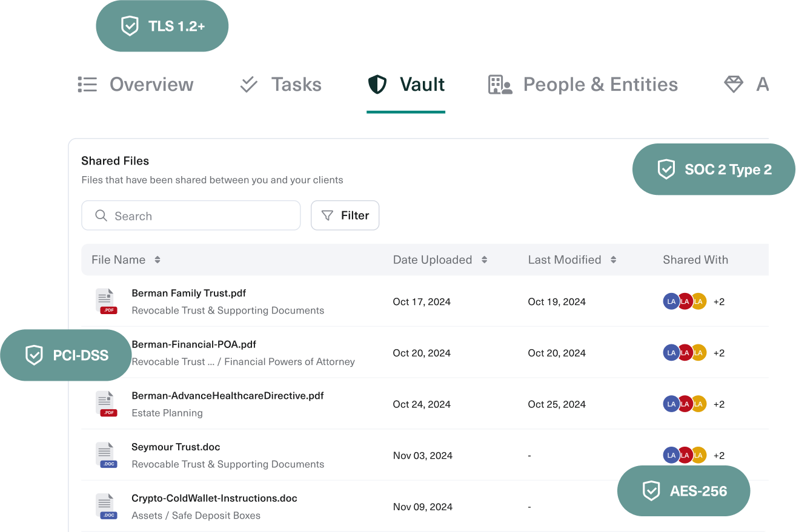
Task: Select the Vault tab
Action: coord(406,85)
